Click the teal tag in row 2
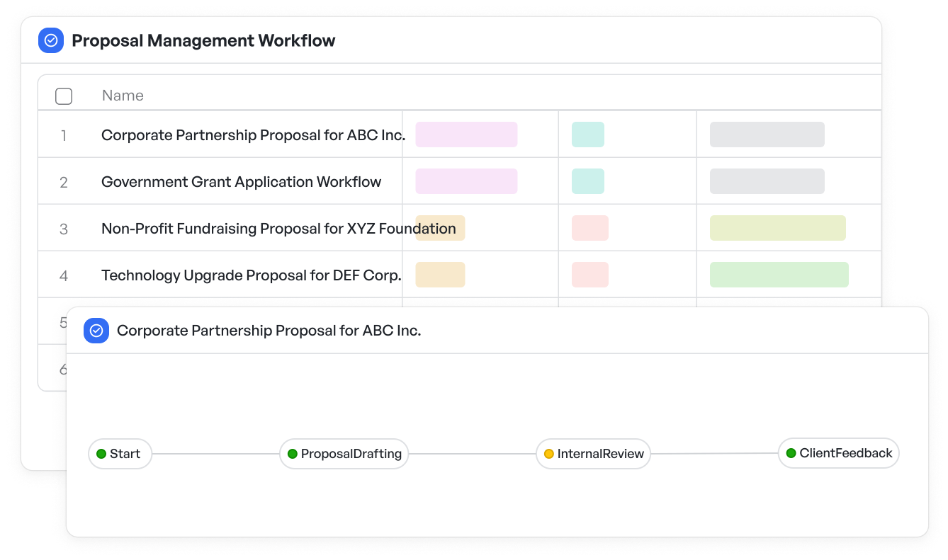Viewport: 948px width, 560px height. coord(588,181)
